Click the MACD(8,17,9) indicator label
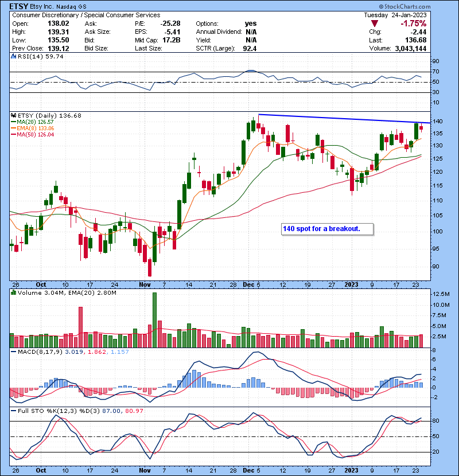 pyautogui.click(x=40, y=352)
